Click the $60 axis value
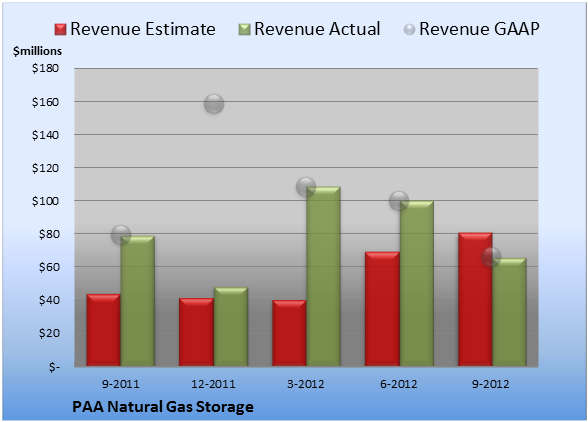This screenshot has height=422, width=588. (x=49, y=267)
